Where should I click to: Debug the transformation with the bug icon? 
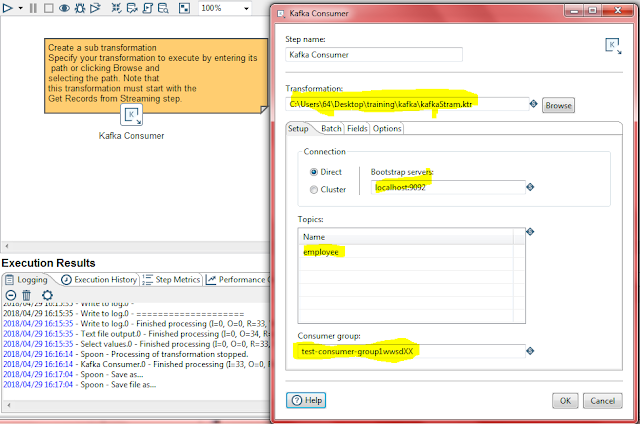click(x=80, y=8)
